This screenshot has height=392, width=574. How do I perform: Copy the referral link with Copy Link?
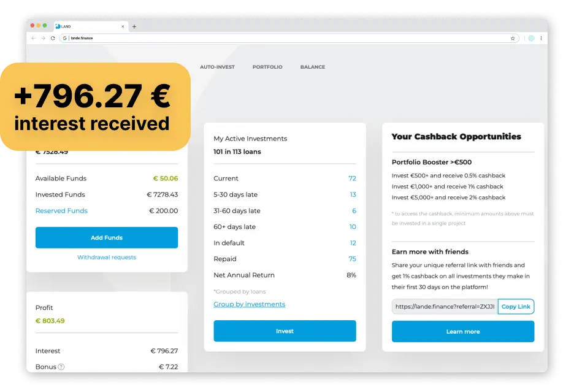[x=516, y=306]
